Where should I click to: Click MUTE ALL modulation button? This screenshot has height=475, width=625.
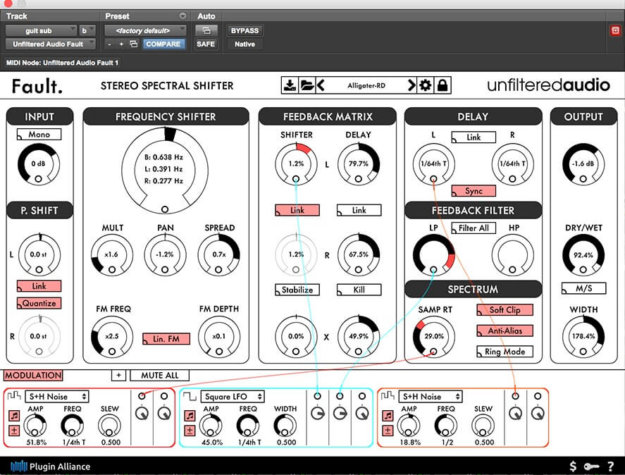pyautogui.click(x=160, y=375)
